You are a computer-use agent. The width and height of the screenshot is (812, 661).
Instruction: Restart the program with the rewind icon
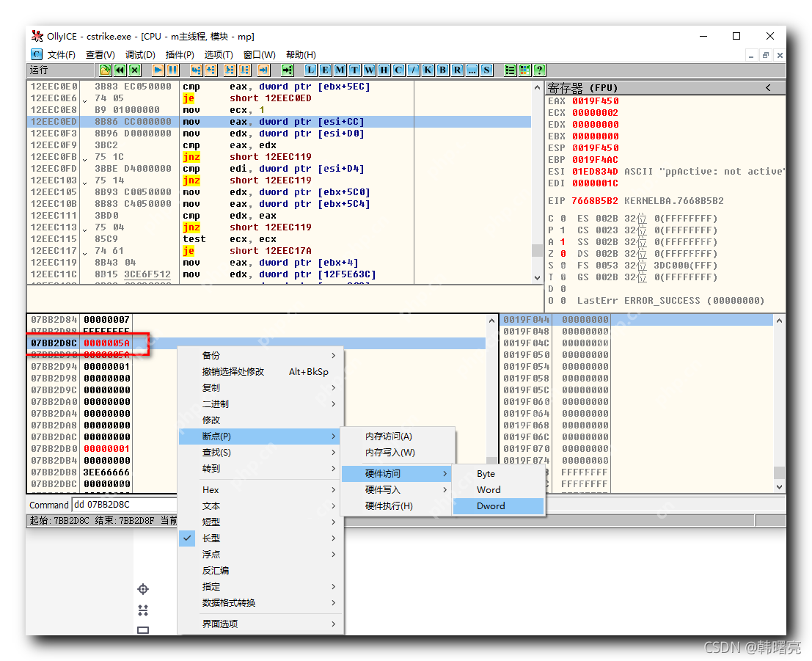pyautogui.click(x=119, y=70)
